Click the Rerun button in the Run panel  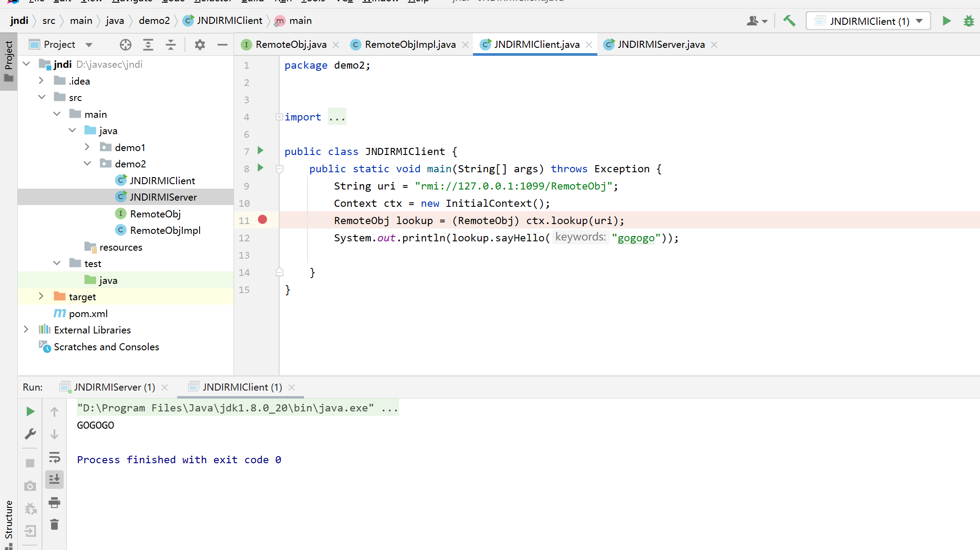point(30,411)
